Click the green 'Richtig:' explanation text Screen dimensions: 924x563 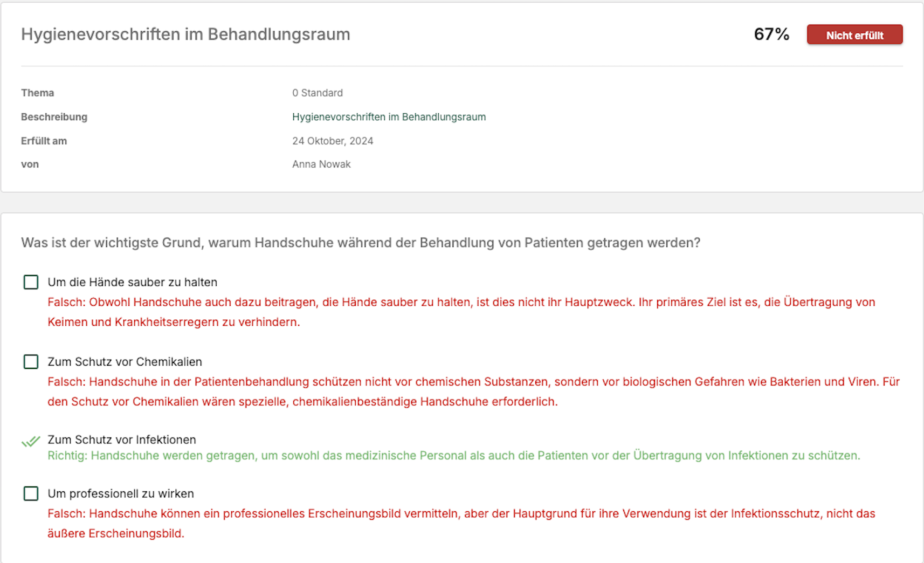453,456
